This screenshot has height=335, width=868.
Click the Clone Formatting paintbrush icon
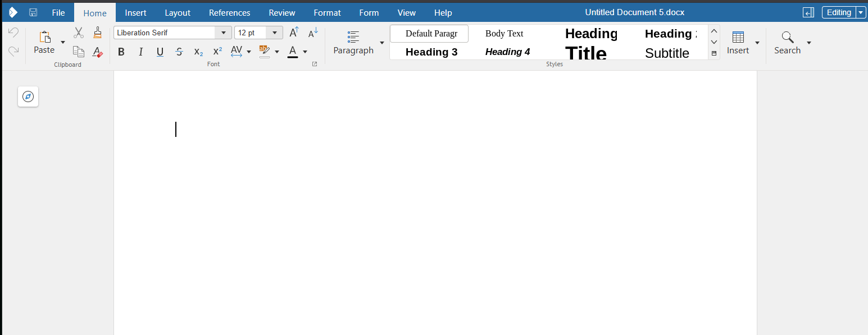[x=97, y=33]
